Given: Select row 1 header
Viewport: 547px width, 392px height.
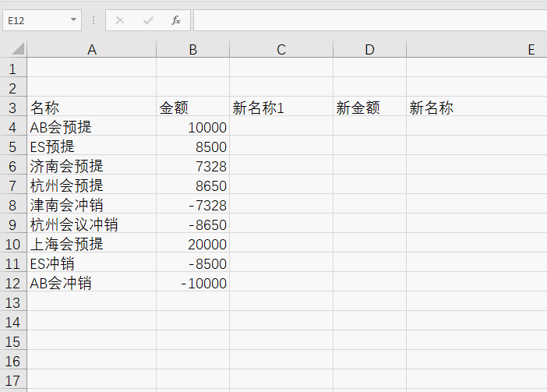Looking at the screenshot, I should pos(13,69).
